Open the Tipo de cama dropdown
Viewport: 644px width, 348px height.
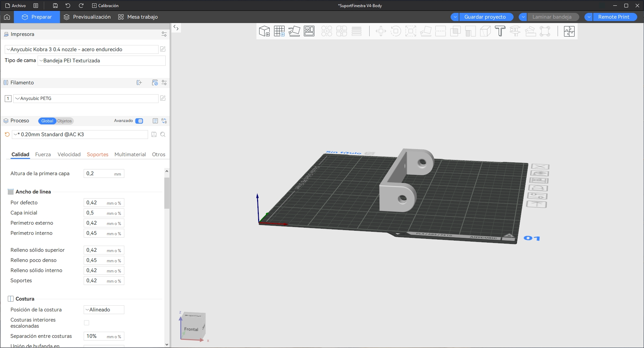point(102,61)
